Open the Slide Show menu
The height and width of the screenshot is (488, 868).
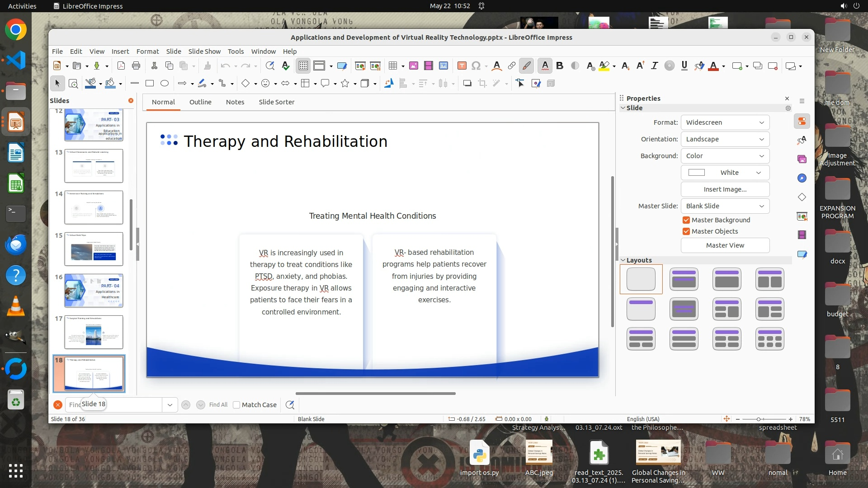tap(204, 52)
